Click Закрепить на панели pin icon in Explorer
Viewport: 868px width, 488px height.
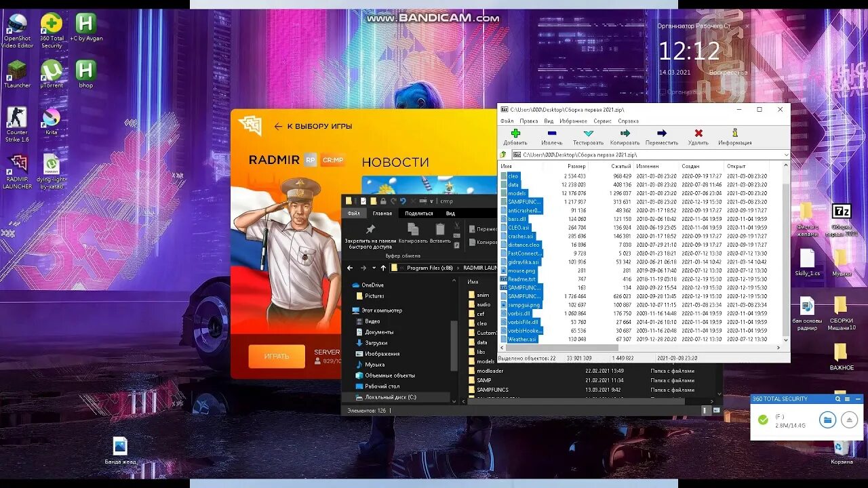pos(370,230)
